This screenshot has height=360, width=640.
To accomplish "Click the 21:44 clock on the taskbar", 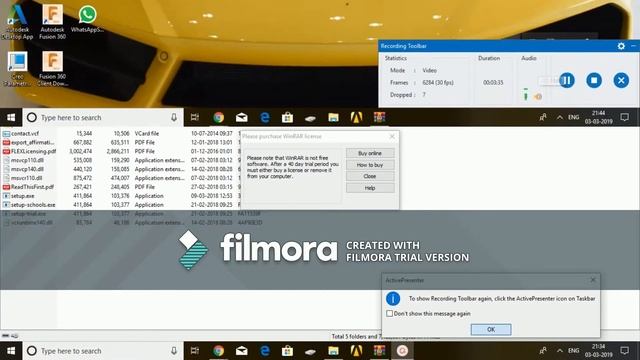I will pyautogui.click(x=598, y=117).
